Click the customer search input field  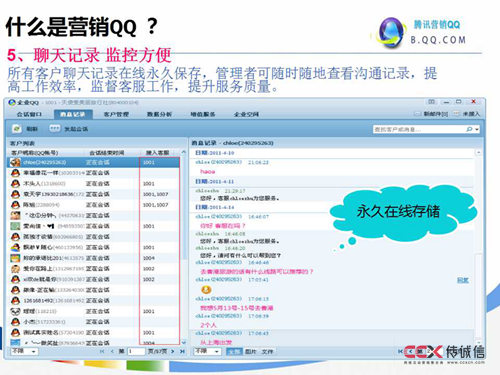click(419, 129)
